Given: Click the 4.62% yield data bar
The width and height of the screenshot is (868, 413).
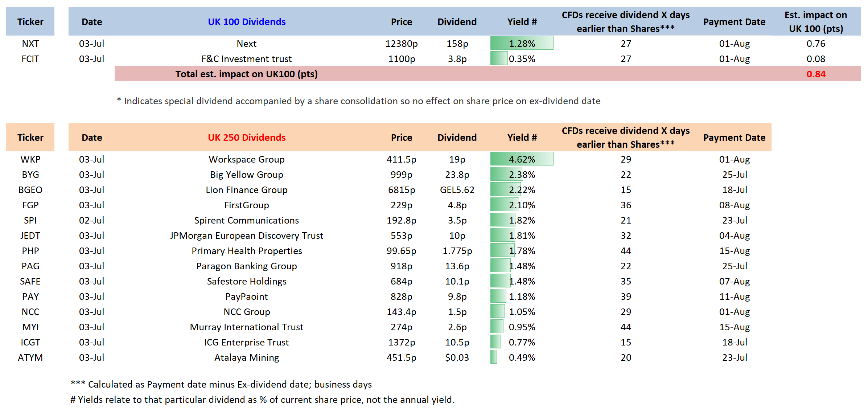Looking at the screenshot, I should [x=522, y=159].
